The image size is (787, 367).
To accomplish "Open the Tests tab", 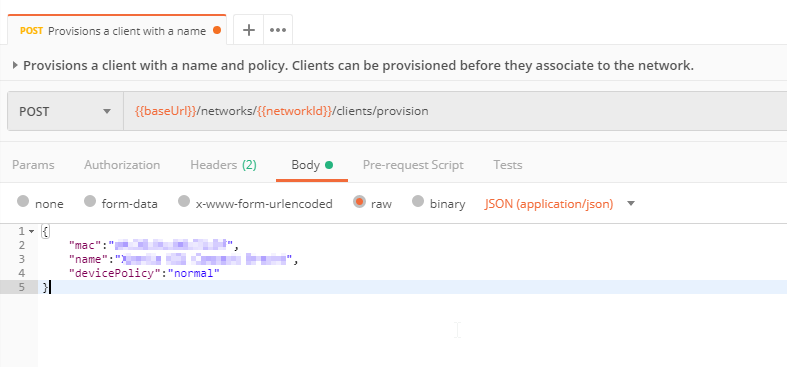I will coord(507,165).
